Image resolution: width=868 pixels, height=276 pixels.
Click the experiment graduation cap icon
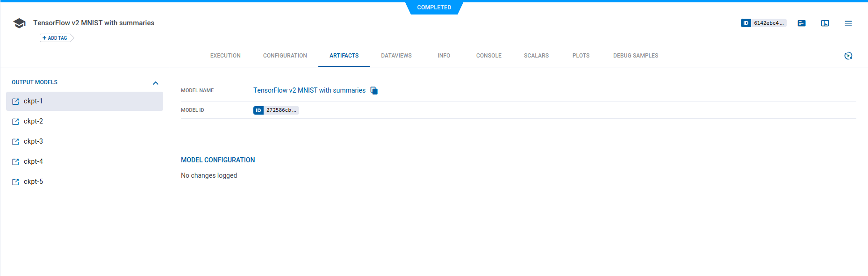[x=19, y=23]
